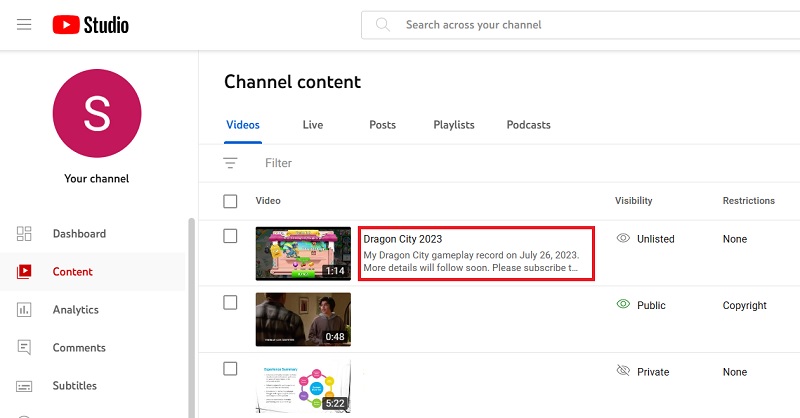Open the hamburger navigation menu

24,24
